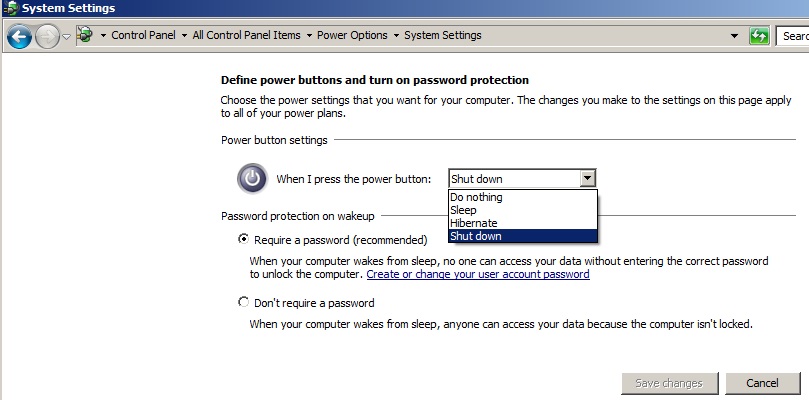Open the recent pages history arrow
The height and width of the screenshot is (400, 809).
pos(67,37)
